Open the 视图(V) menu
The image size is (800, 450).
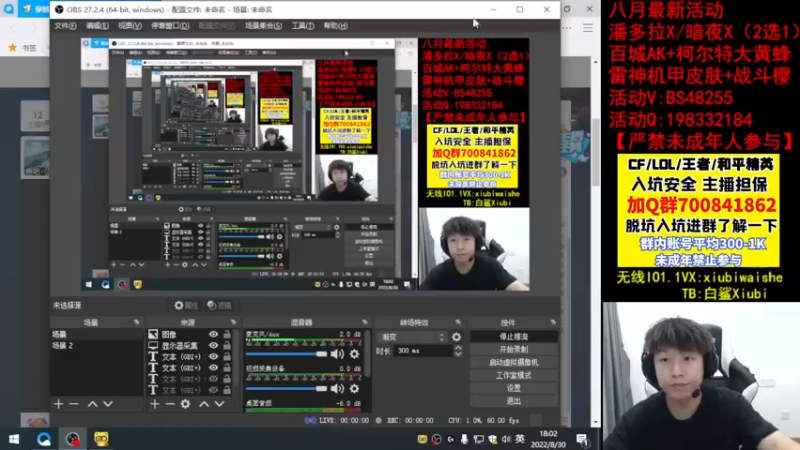pos(130,26)
